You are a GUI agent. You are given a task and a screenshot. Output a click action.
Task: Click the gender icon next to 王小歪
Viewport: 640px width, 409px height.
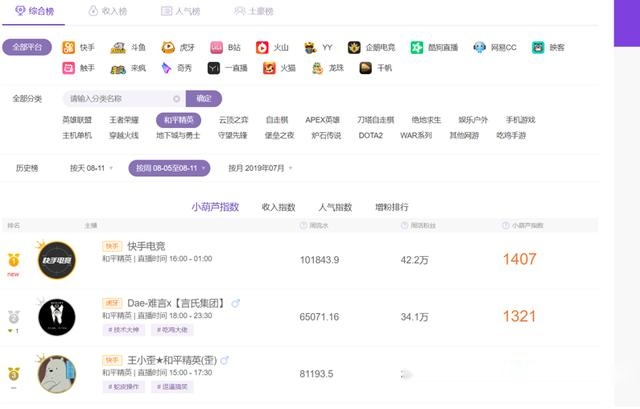click(x=224, y=360)
